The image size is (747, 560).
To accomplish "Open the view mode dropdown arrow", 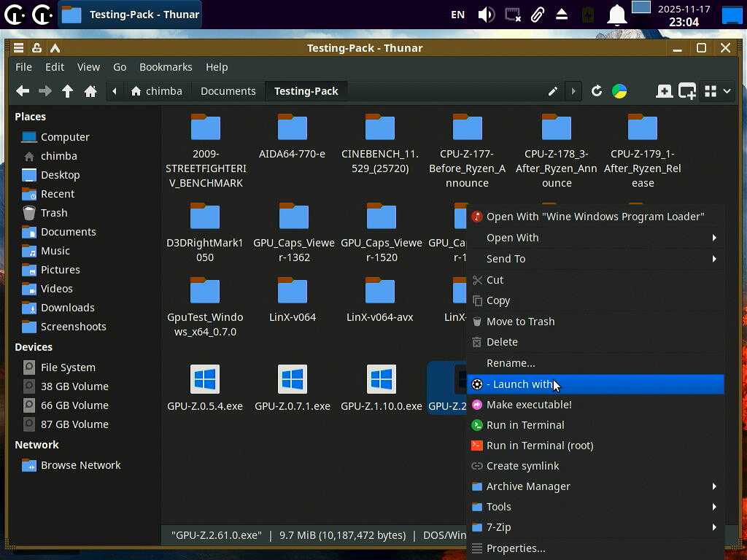I will (x=727, y=91).
